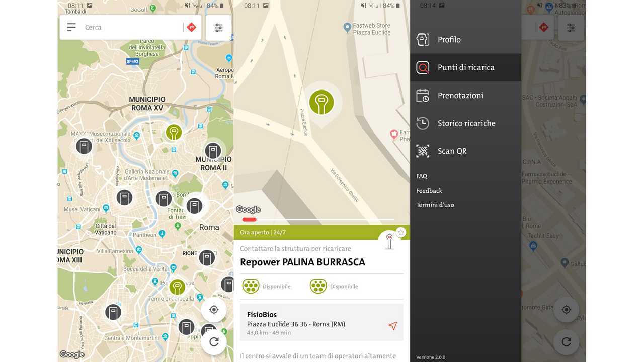The width and height of the screenshot is (644, 362).
Task: Tap the red directions arrow in the search bar
Action: pos(191,27)
